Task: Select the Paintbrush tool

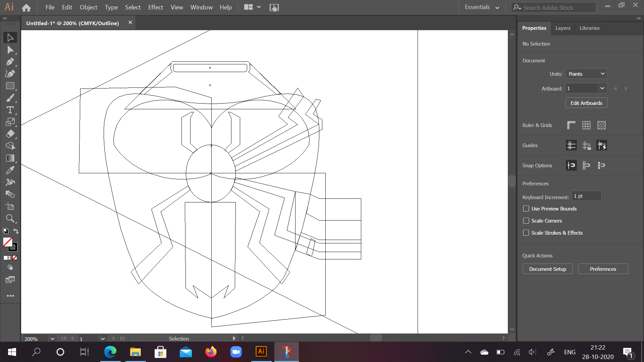Action: pyautogui.click(x=10, y=98)
